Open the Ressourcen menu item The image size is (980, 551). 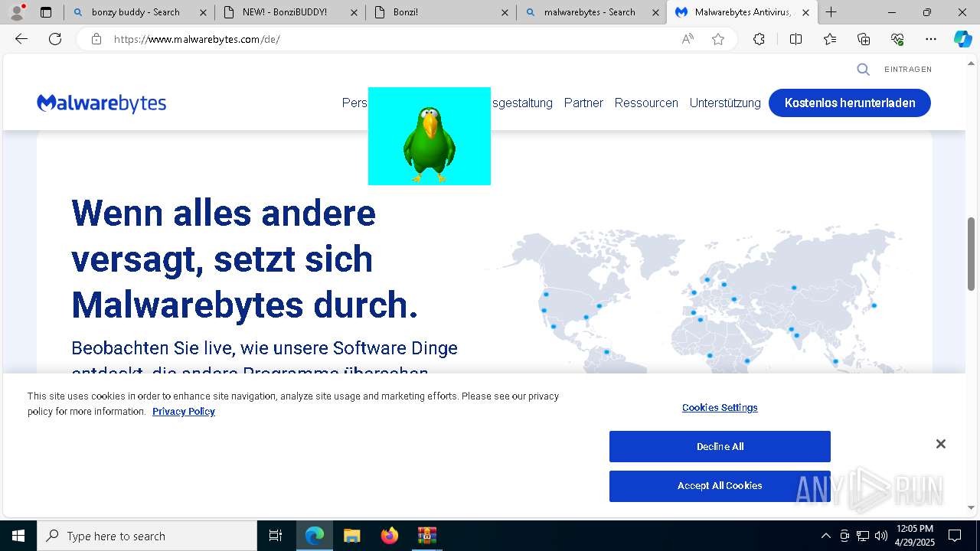(646, 103)
